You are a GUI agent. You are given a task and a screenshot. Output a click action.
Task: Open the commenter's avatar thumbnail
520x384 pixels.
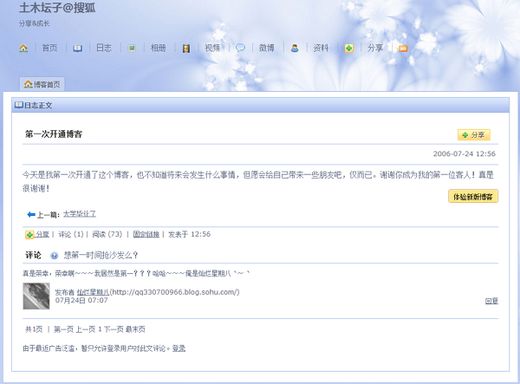pyautogui.click(x=36, y=296)
